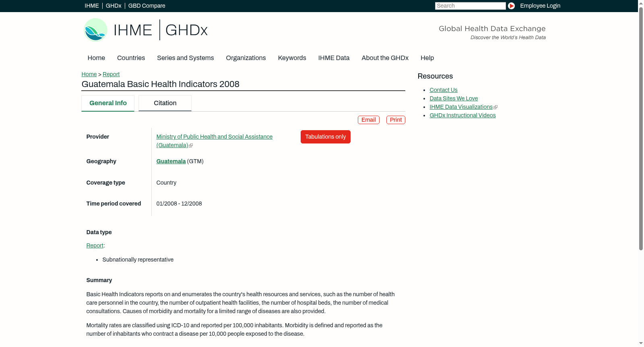
Task: Click the IHME leaf logo icon
Action: (x=95, y=30)
